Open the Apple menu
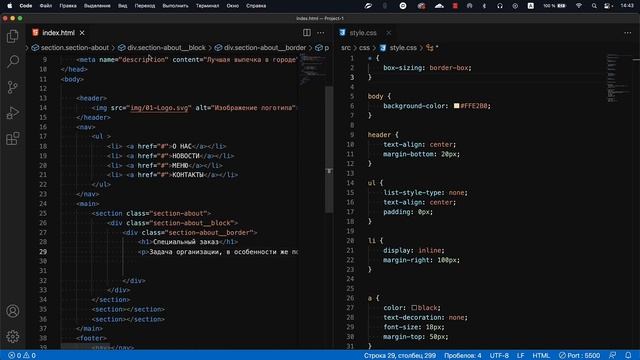640x360 pixels. 9,6
